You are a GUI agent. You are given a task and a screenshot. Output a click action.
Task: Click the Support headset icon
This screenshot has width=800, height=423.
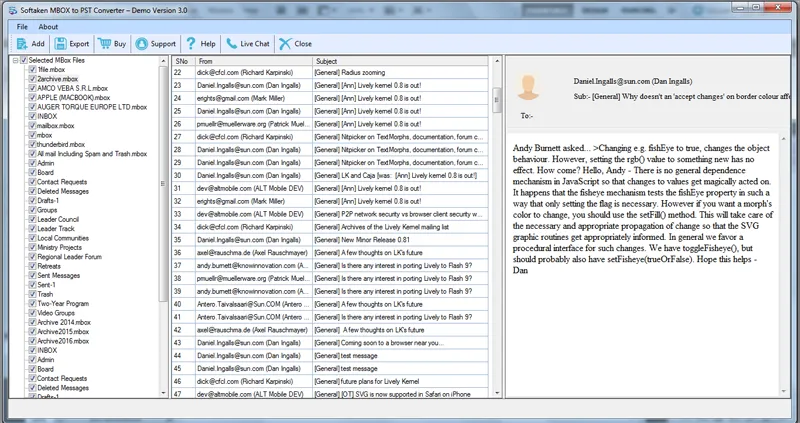(141, 44)
